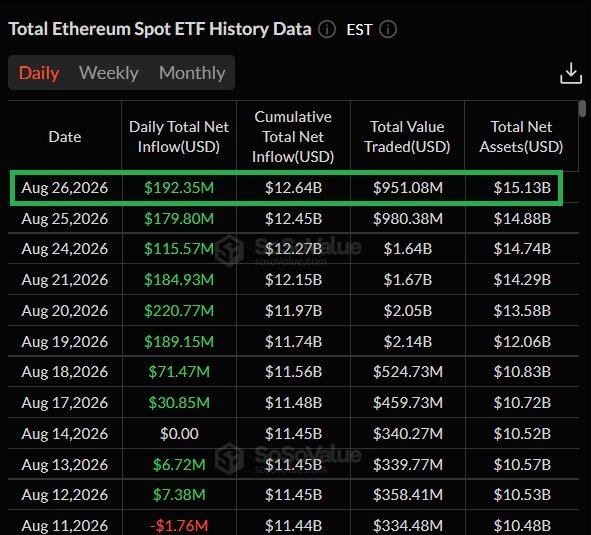Click the $0.00 inflow on Aug 14
Image resolution: width=591 pixels, height=535 pixels.
[179, 434]
